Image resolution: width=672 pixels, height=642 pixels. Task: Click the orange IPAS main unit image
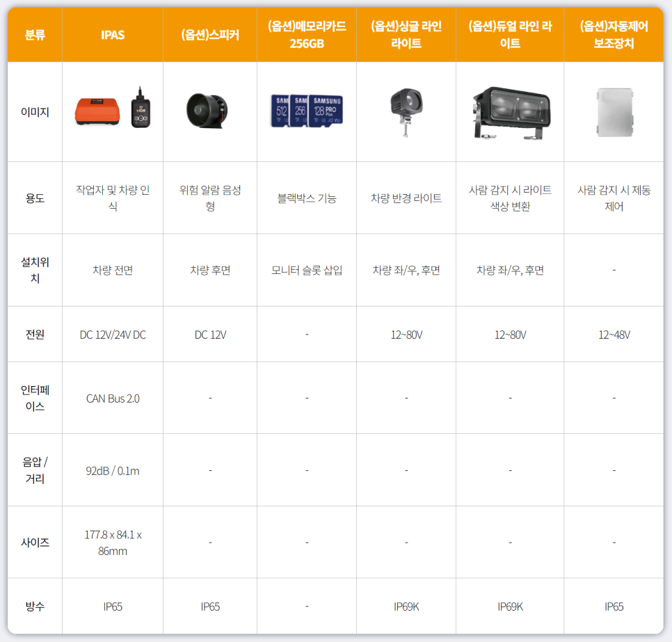click(97, 112)
